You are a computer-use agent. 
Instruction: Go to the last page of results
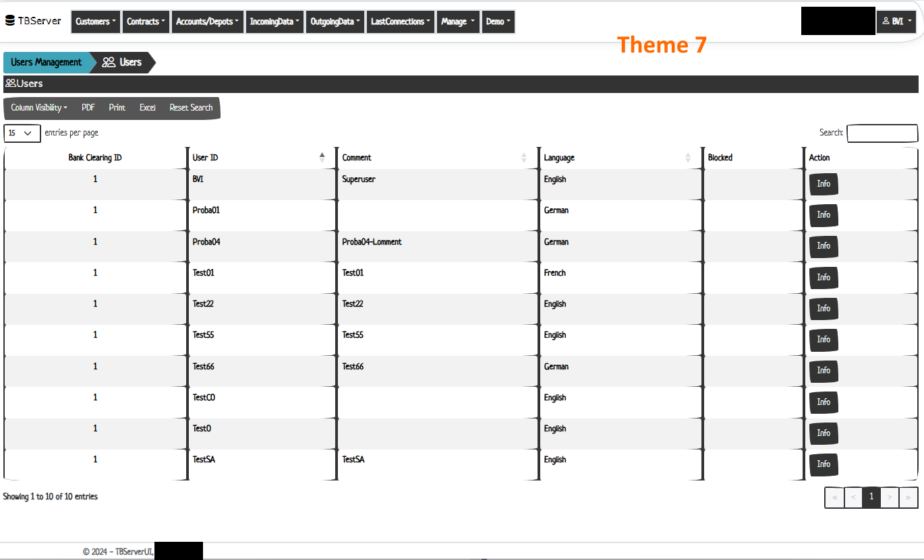pyautogui.click(x=908, y=497)
